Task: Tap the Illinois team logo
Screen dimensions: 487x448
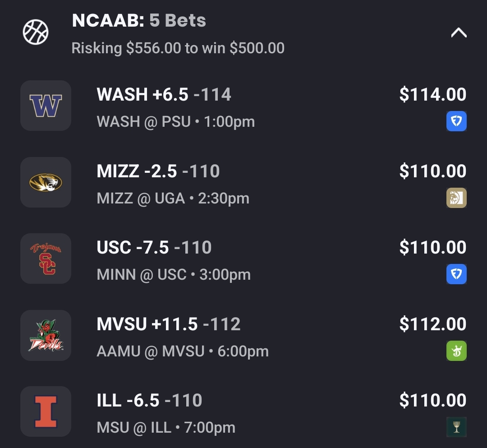Action: (x=46, y=411)
